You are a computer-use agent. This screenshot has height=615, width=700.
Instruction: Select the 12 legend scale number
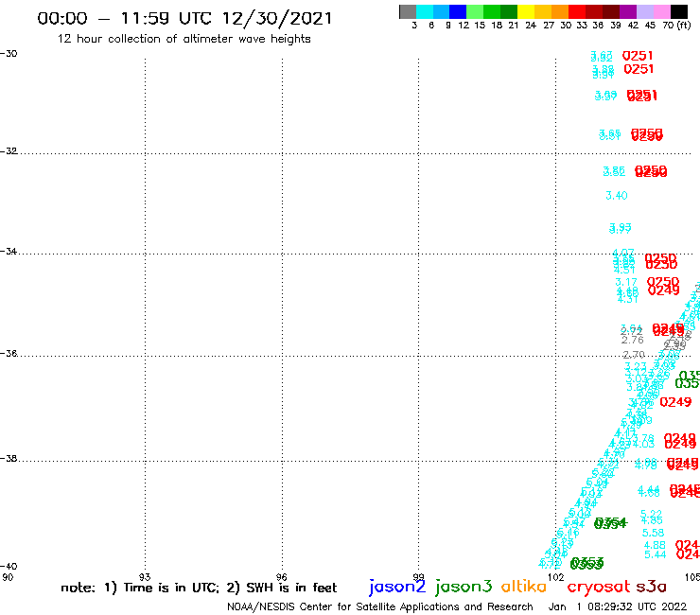coord(464,26)
